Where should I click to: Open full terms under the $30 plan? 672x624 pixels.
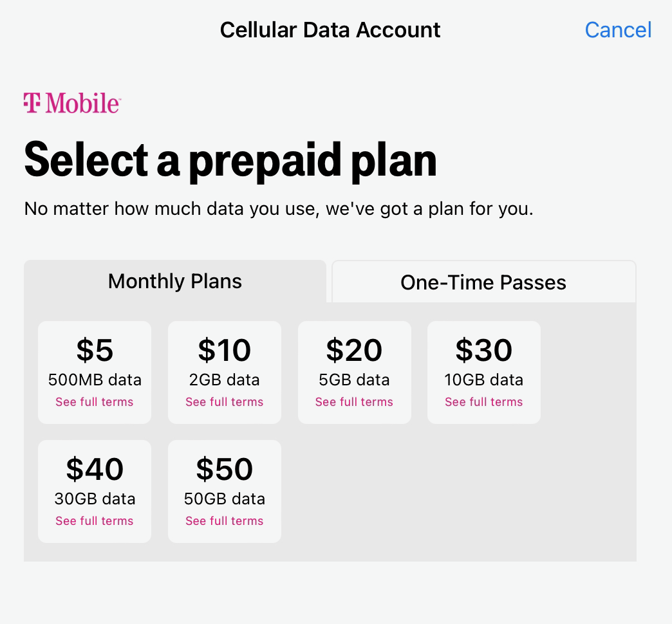pos(484,402)
